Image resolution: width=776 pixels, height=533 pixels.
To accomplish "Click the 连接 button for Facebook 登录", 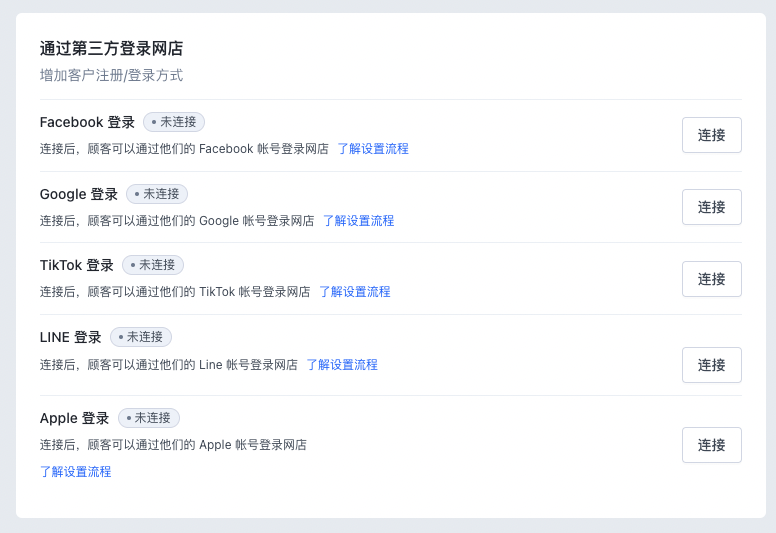I will tap(711, 135).
